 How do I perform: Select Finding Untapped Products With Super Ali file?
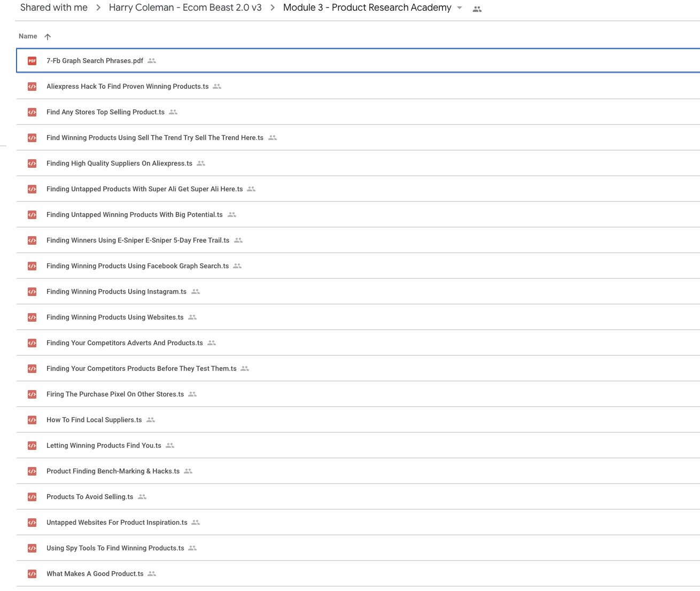point(358,189)
